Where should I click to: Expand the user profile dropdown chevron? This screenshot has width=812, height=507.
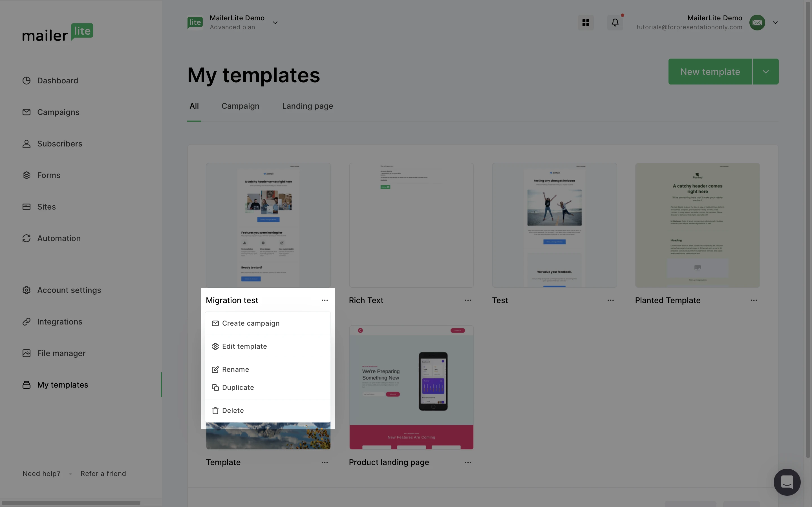pyautogui.click(x=775, y=23)
